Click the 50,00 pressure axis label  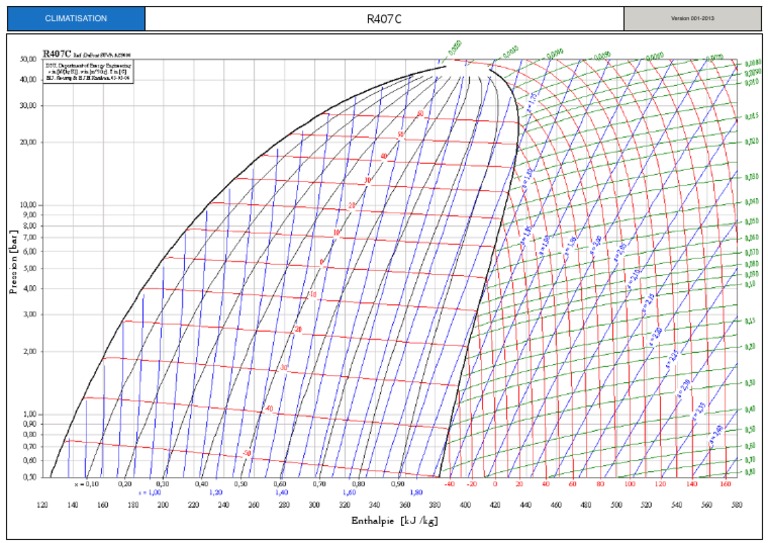[28, 59]
